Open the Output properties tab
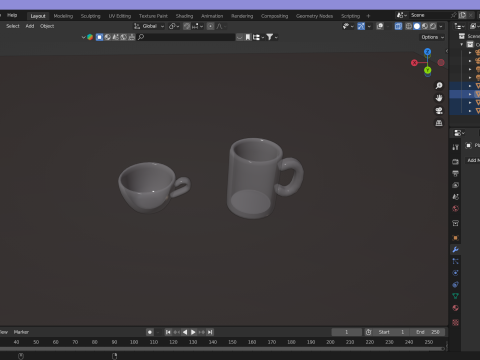 coord(455,173)
